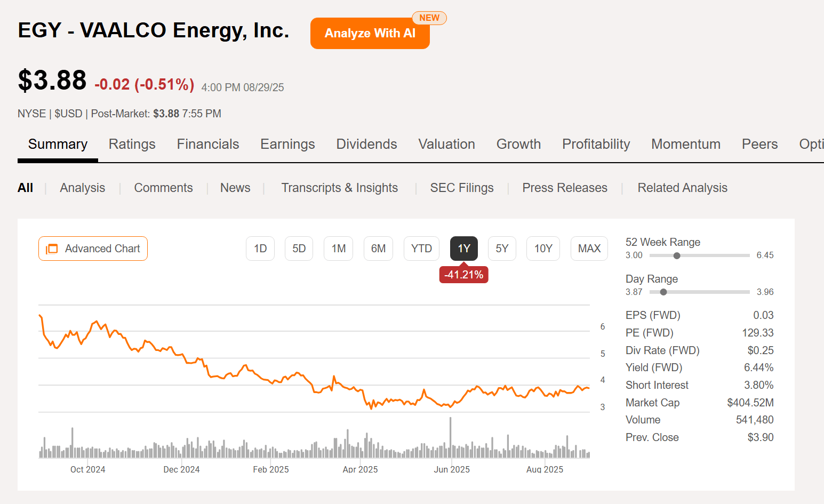Click the 52 Week Range slider marker
The image size is (824, 504).
pos(677,255)
